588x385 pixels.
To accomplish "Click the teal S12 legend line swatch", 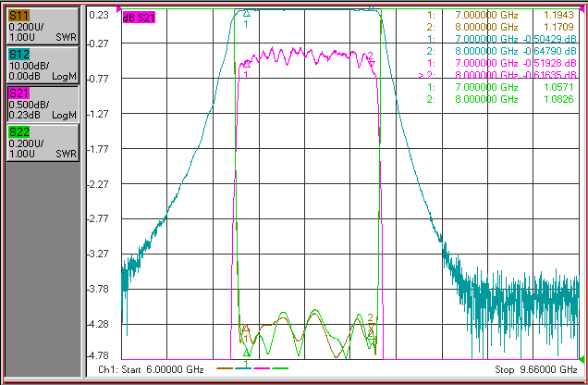I will coord(243,368).
